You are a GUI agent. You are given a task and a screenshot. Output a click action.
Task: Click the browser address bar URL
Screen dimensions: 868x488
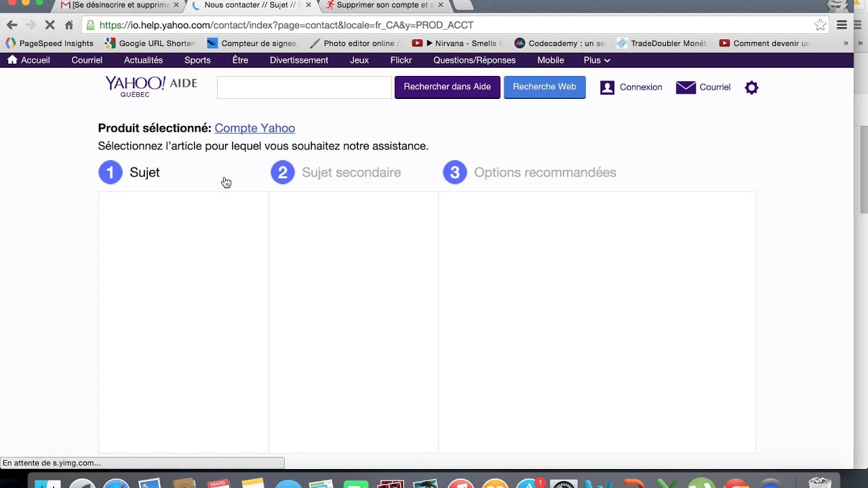[286, 25]
